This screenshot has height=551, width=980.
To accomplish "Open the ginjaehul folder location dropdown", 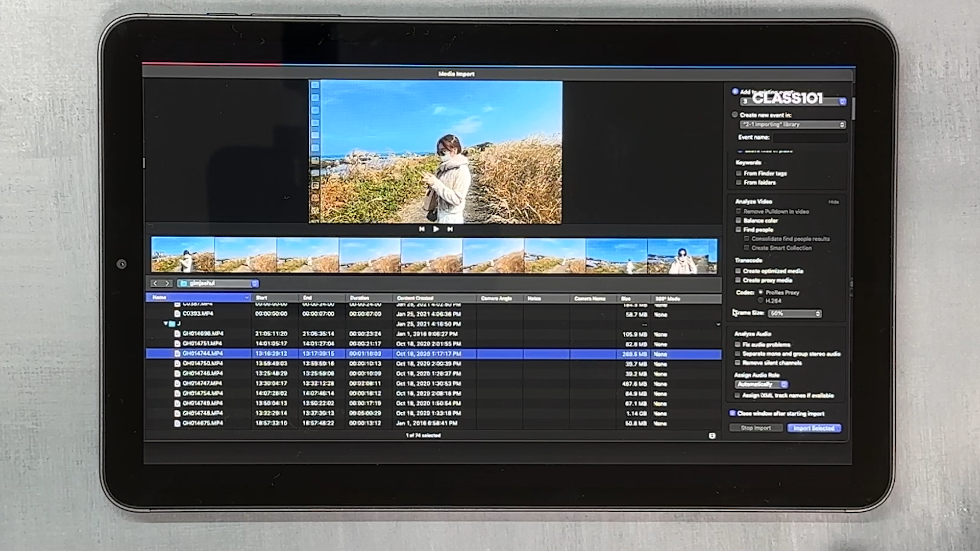I will (254, 283).
